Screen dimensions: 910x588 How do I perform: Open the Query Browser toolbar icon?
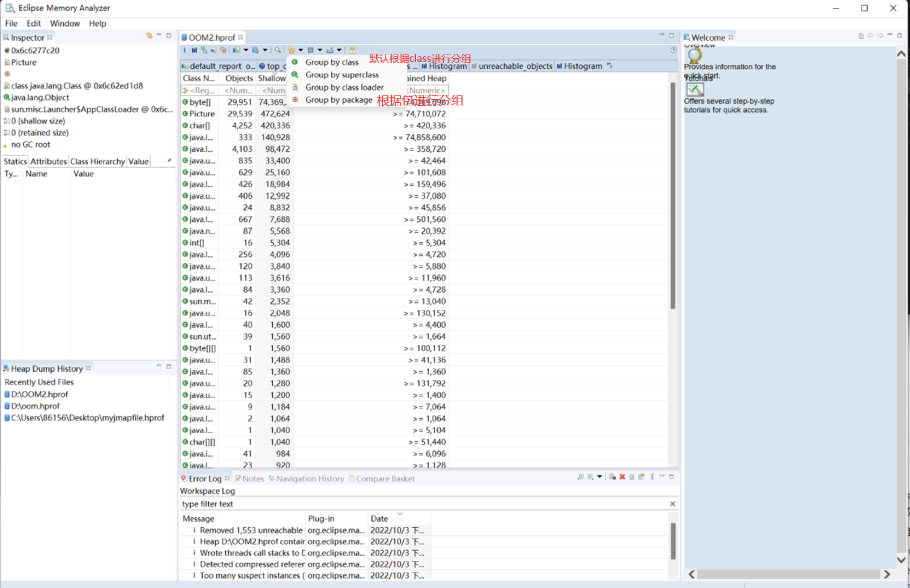point(255,50)
